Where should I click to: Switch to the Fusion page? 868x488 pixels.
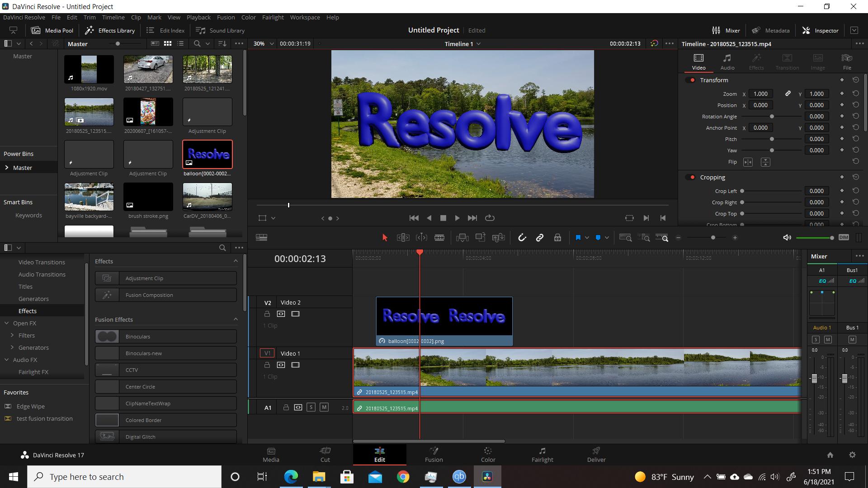[434, 455]
